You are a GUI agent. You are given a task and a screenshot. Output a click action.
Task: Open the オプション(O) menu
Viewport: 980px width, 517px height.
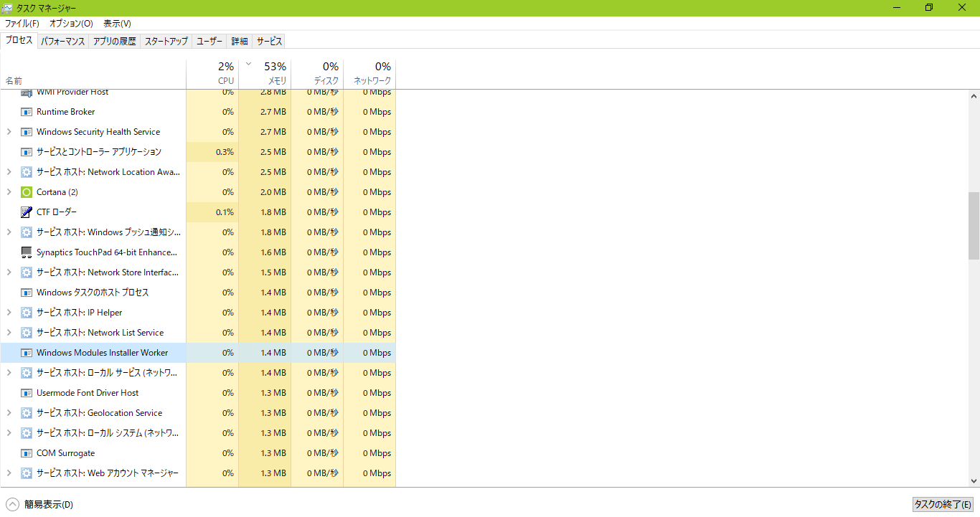[71, 24]
